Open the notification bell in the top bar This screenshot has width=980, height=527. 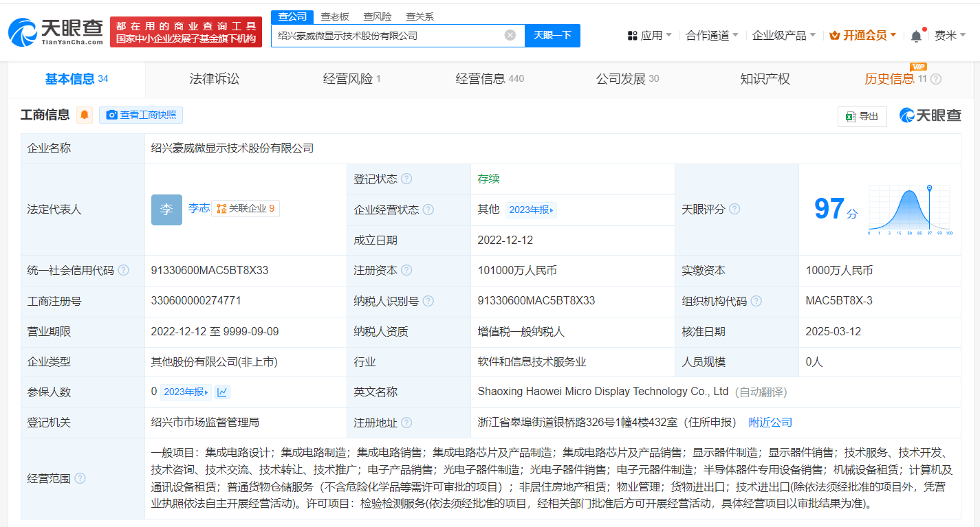coord(916,36)
